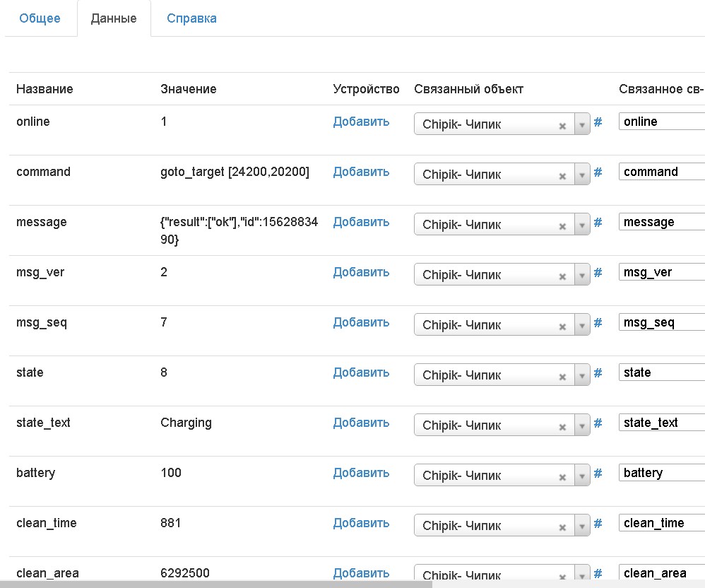Clear linked object in battery row
This screenshot has width=705, height=588.
pyautogui.click(x=562, y=477)
